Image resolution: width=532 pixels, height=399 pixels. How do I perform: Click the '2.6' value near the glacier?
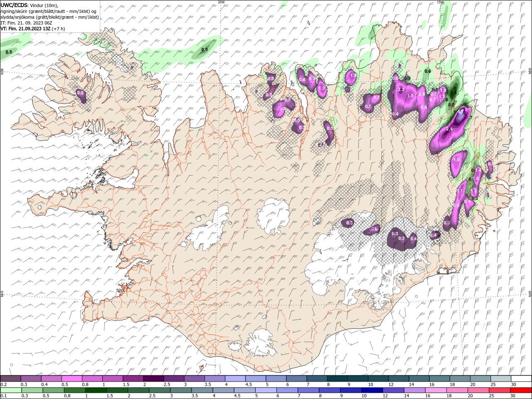coord(374,229)
